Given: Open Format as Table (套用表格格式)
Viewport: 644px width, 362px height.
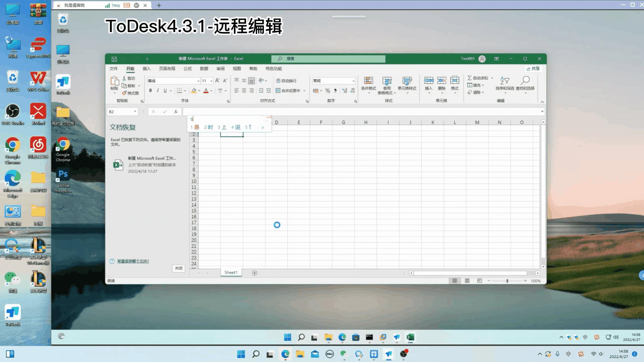Looking at the screenshot, I should 387,86.
